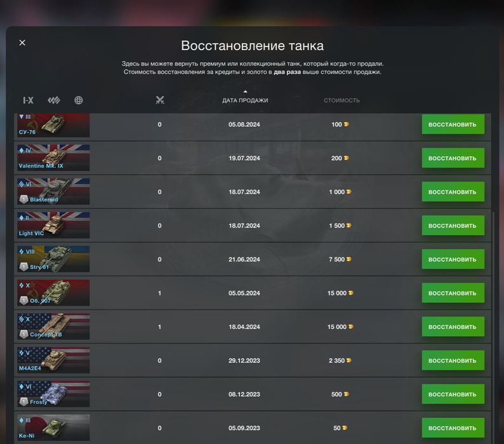The width and height of the screenshot is (504, 444).
Task: Restore the СУ-76 tank
Action: pyautogui.click(x=453, y=124)
